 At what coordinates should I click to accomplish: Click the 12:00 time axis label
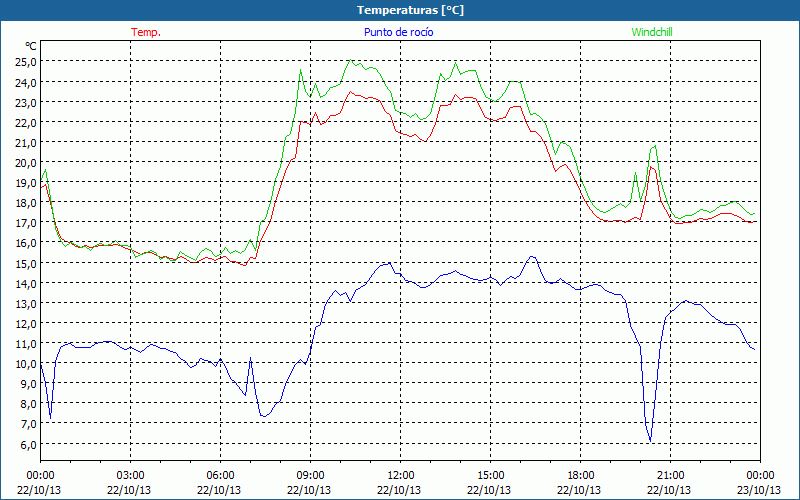click(x=401, y=476)
